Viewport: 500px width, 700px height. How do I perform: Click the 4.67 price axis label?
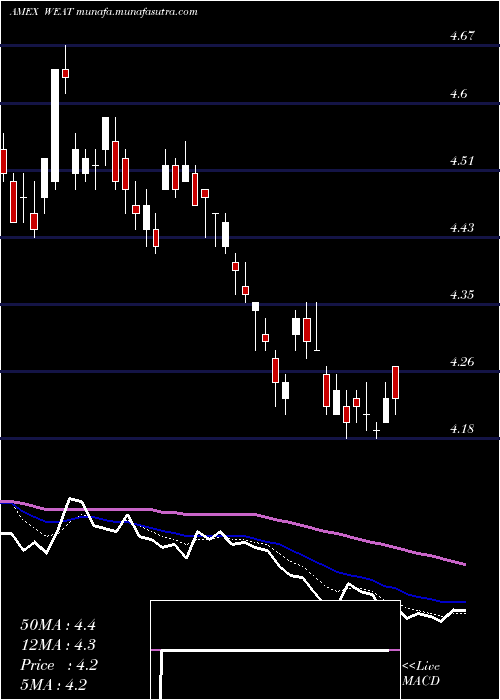coord(462,35)
